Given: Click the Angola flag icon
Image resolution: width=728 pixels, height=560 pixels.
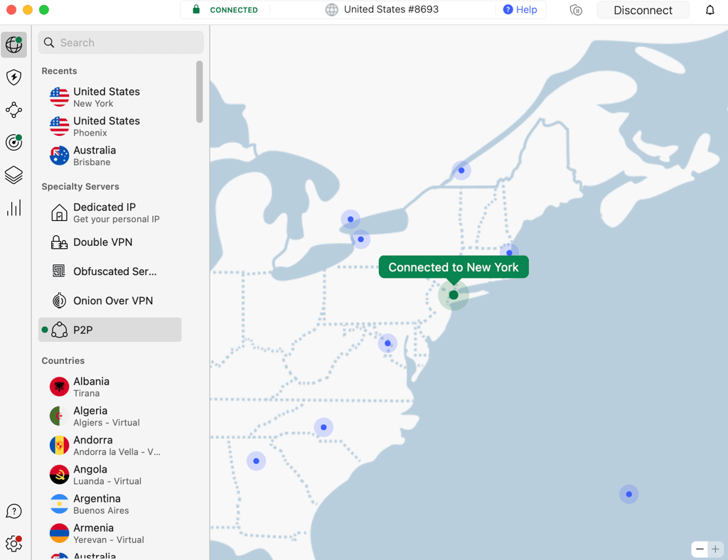Looking at the screenshot, I should 59,475.
